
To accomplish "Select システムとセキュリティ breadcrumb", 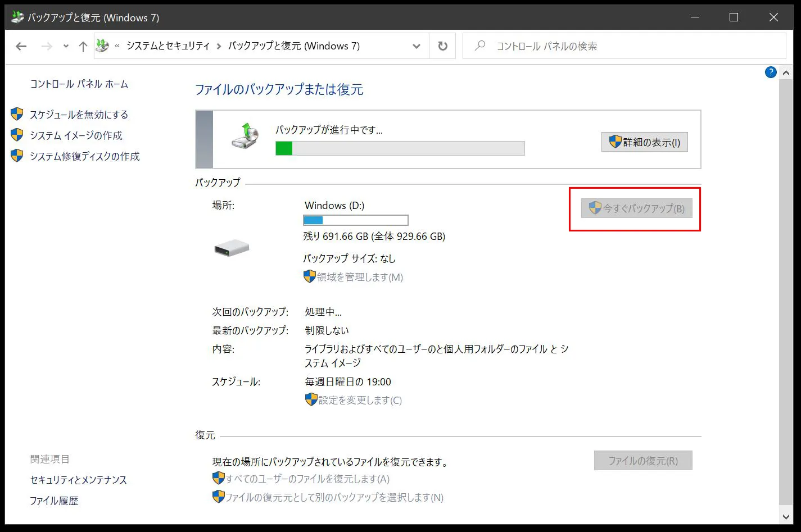I will pyautogui.click(x=168, y=46).
